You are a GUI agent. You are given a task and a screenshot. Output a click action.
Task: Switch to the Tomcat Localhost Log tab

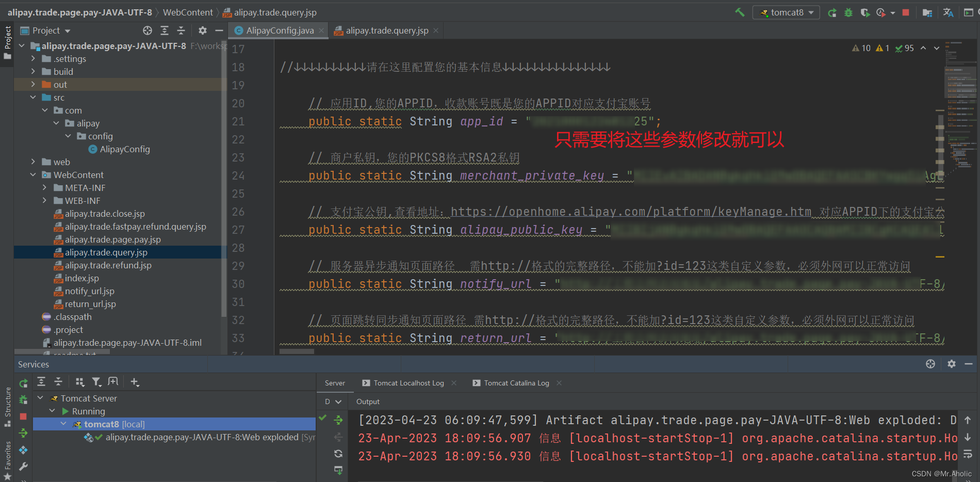[408, 383]
